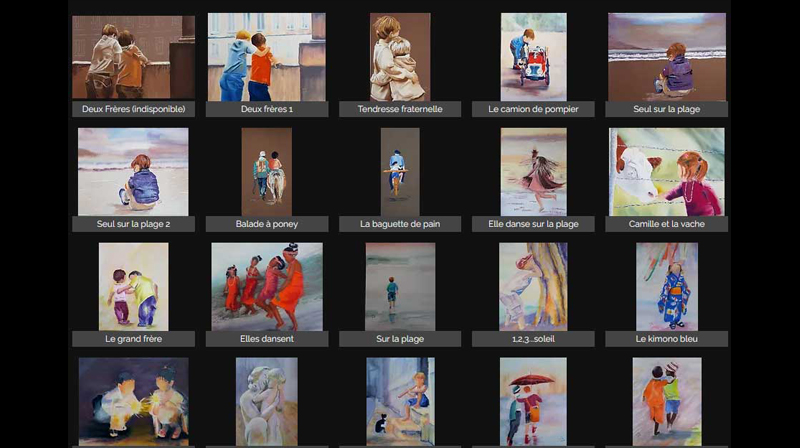The height and width of the screenshot is (448, 800).
Task: View the painting of children under red umbrella
Action: click(x=533, y=402)
